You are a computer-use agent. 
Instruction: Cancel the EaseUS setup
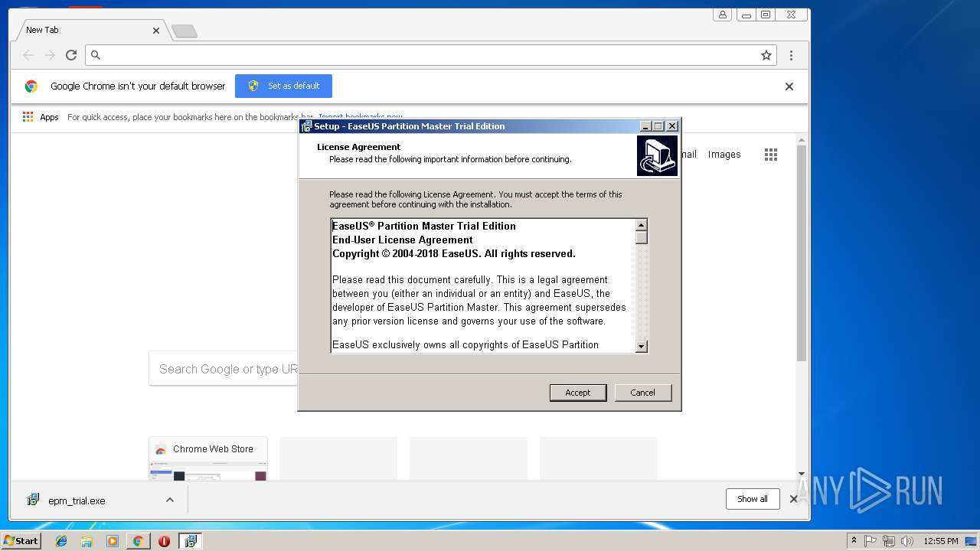coord(643,393)
